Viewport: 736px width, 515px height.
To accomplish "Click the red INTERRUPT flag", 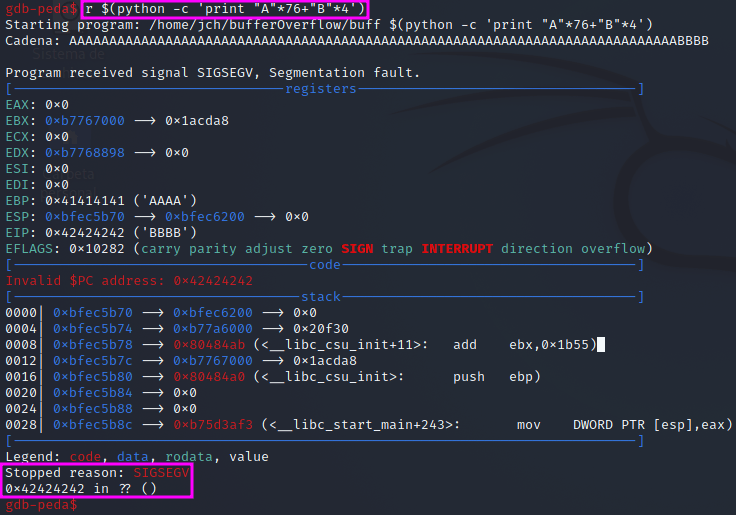I will [x=457, y=249].
